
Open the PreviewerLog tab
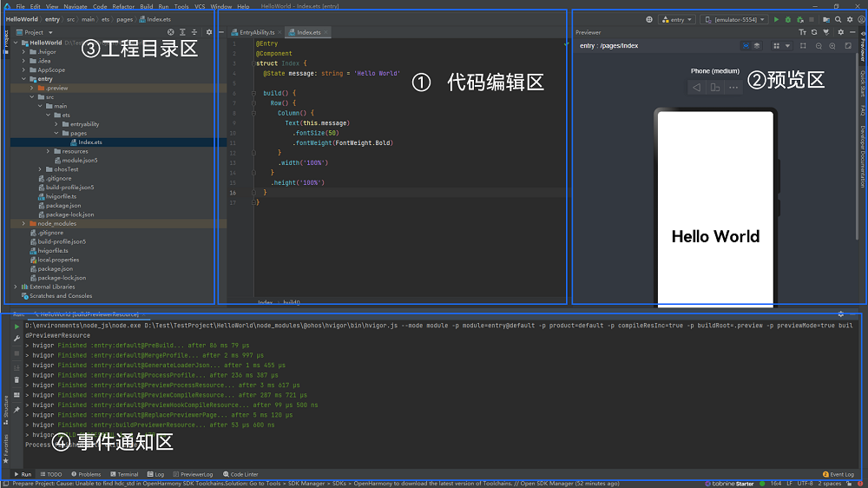tap(193, 474)
